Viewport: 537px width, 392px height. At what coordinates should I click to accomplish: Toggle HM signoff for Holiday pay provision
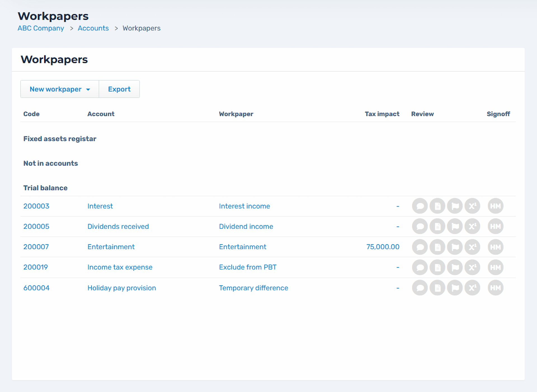[495, 288]
